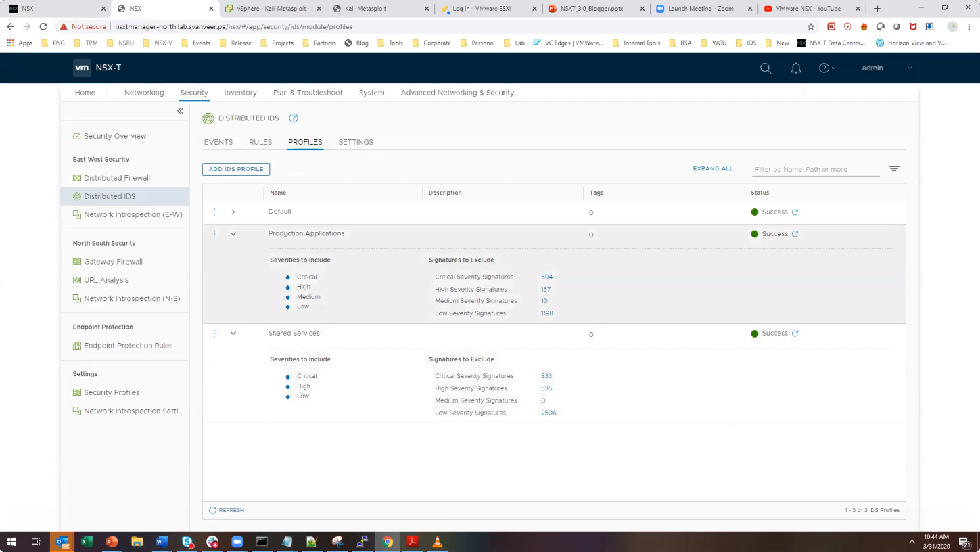Open the Networking top menu tab
The image size is (980, 552).
point(144,93)
